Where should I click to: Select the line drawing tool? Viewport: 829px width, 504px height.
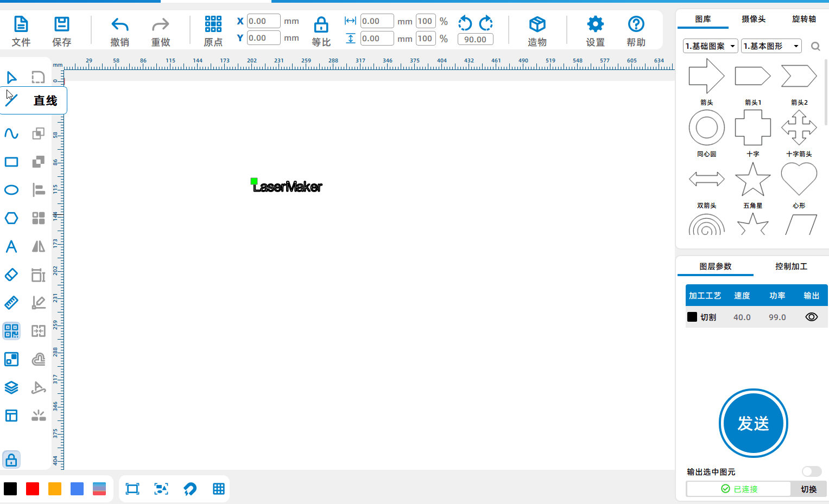pyautogui.click(x=11, y=100)
